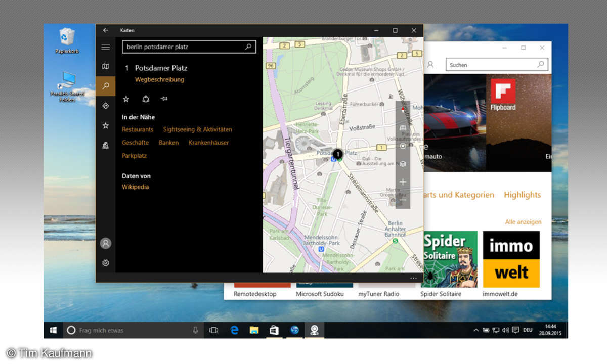Click the map compass north arrow

403,109
